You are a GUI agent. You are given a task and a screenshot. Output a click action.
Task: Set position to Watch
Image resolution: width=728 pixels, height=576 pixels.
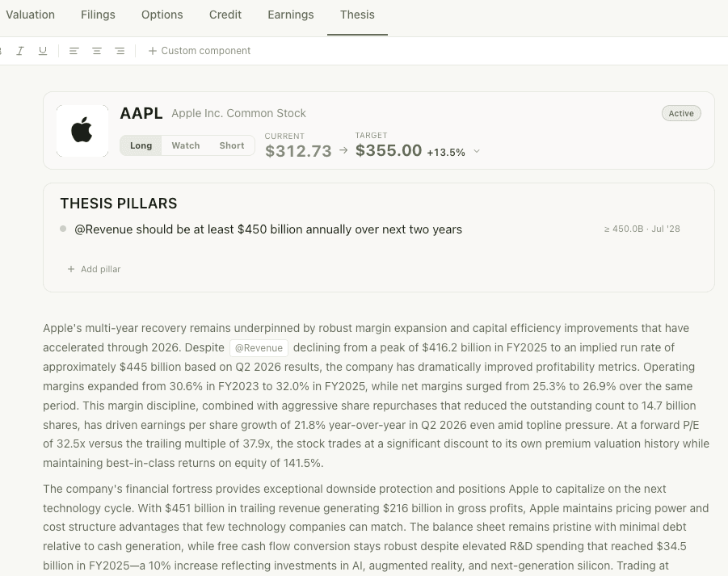pos(186,145)
